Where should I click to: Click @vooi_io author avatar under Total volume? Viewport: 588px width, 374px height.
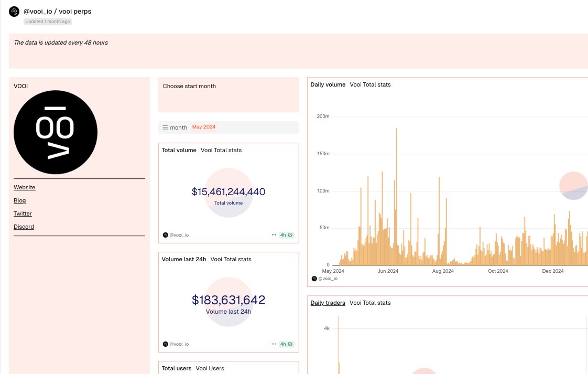click(166, 235)
